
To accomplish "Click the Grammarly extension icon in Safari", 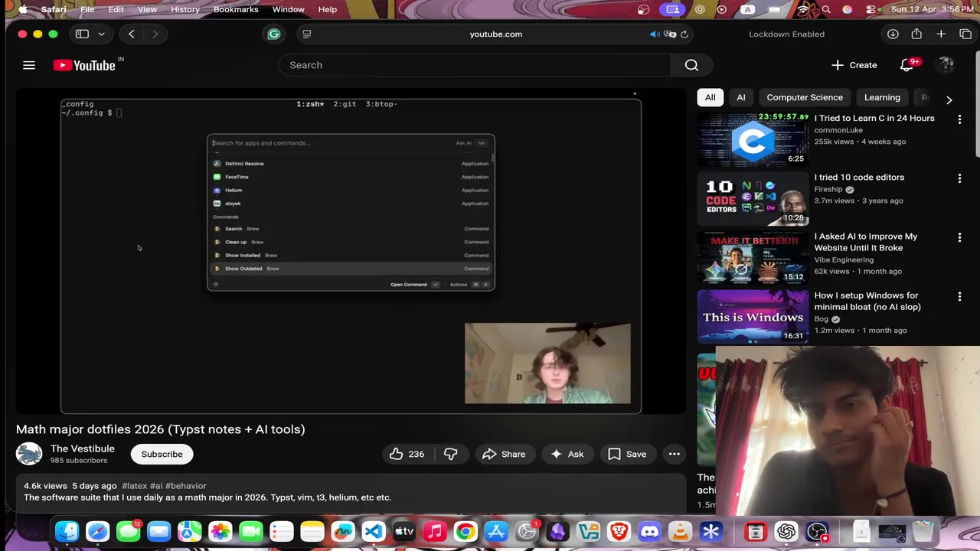I will [274, 34].
